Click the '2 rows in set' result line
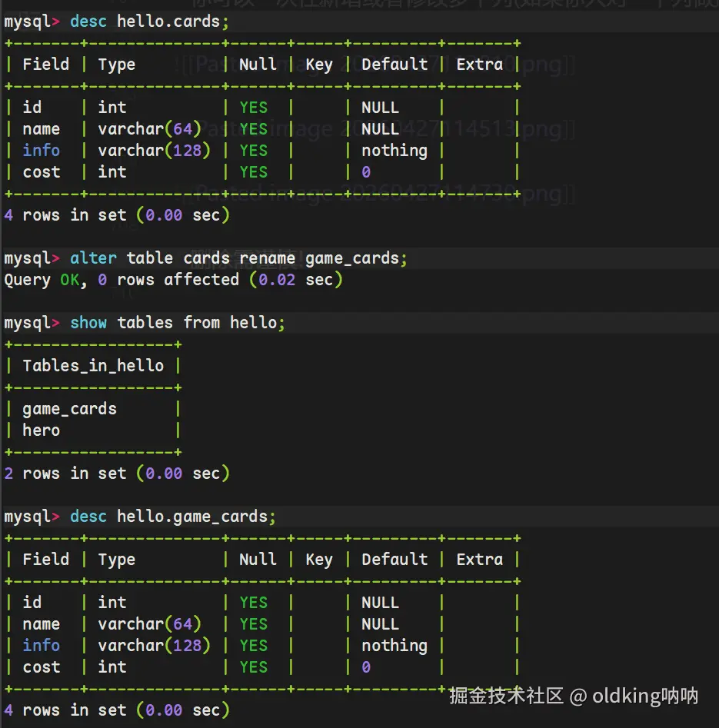The width and height of the screenshot is (719, 728). (117, 474)
